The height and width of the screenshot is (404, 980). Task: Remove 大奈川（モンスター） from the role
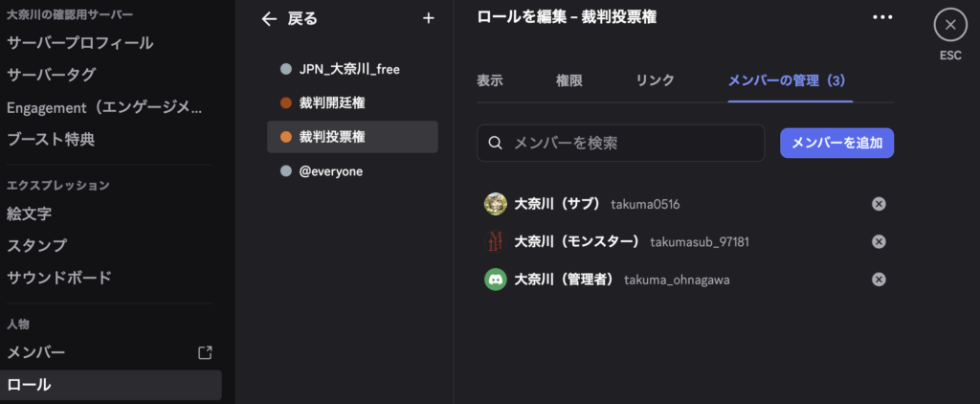coord(879,241)
